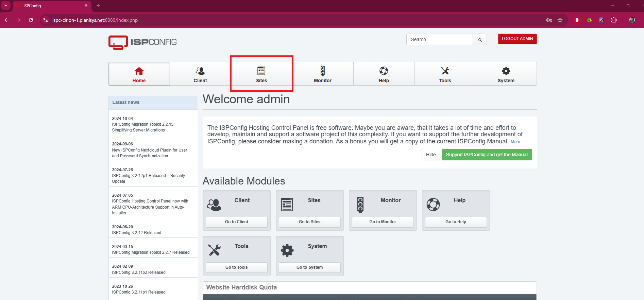This screenshot has height=300, width=644.
Task: Open news ISPConfig 3.2.11p1 Released
Action: click(139, 292)
